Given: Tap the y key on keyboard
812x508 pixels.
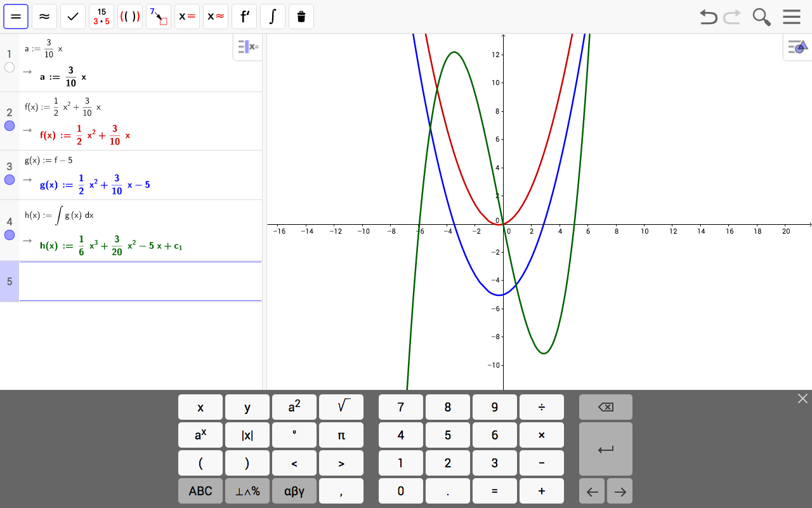Looking at the screenshot, I should [247, 407].
